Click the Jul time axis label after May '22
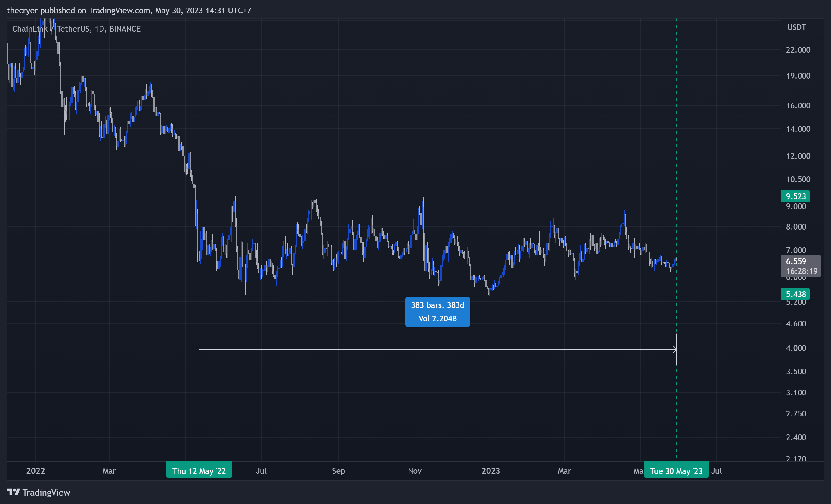831x504 pixels. (x=261, y=471)
